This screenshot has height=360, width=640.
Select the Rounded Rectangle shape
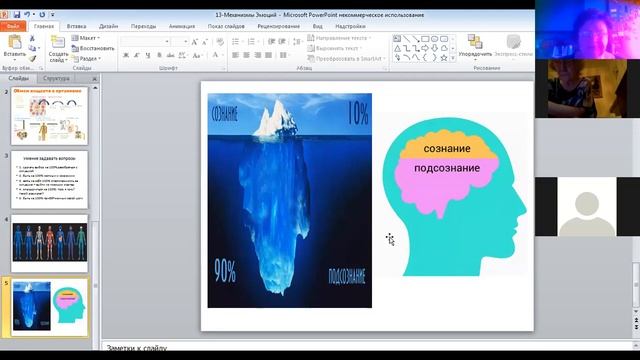click(x=444, y=39)
